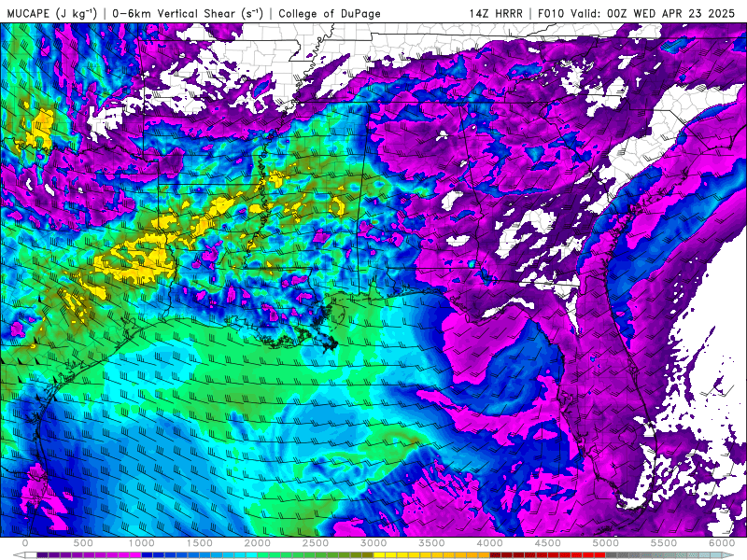Pick the white swatch at the color bar start
This screenshot has height=560, width=747.
pyautogui.click(x=31, y=555)
